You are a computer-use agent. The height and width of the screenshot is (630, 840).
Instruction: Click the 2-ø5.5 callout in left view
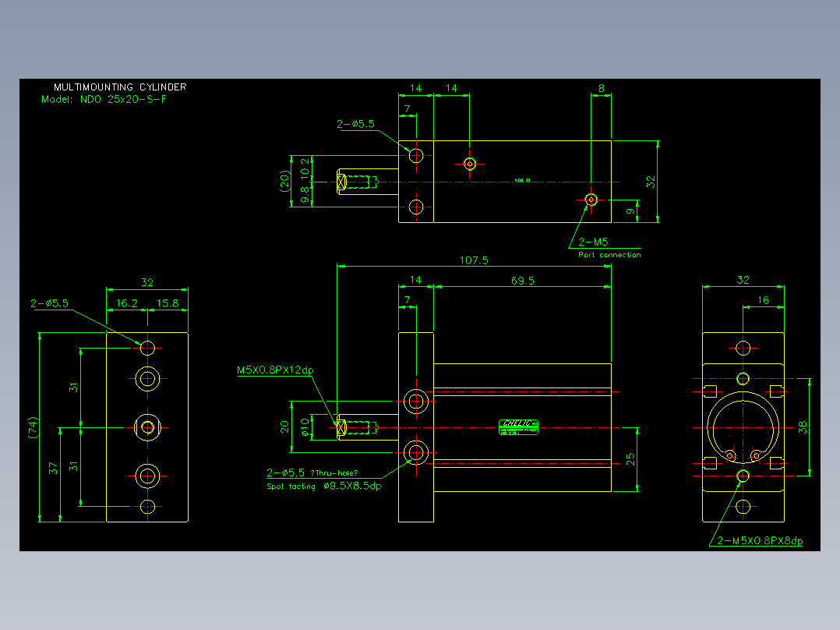49,303
